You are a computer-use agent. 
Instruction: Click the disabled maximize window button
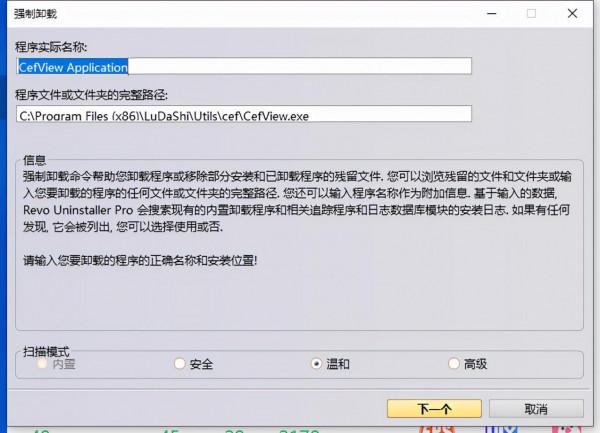click(531, 14)
